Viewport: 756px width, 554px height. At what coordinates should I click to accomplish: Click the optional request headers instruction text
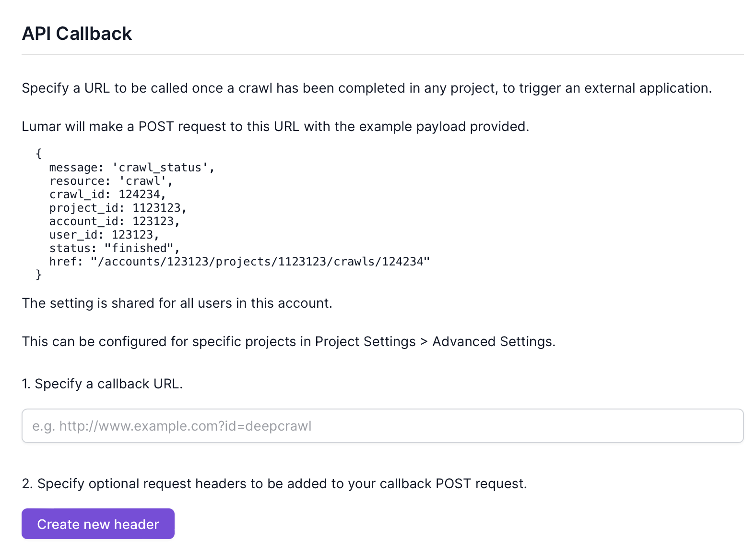(274, 484)
